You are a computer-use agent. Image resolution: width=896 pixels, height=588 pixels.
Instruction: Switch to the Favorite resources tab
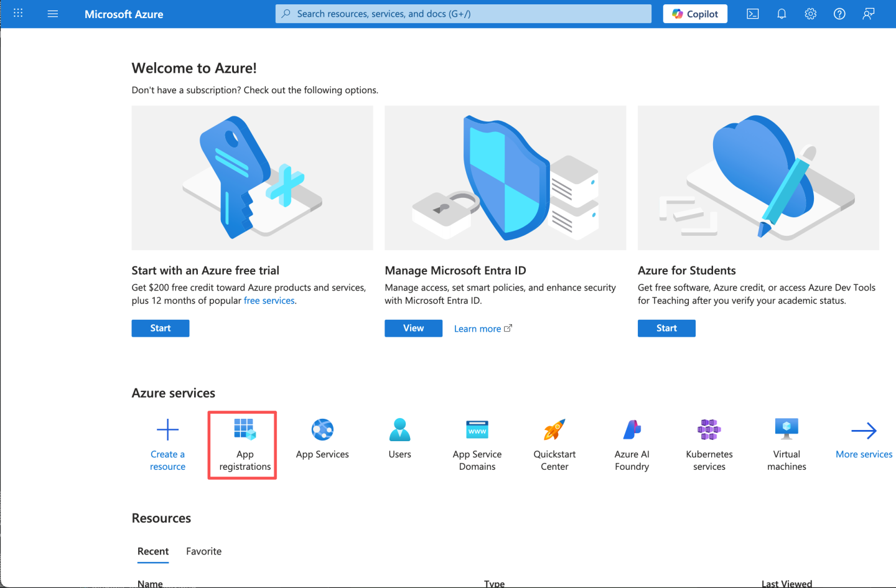pyautogui.click(x=204, y=551)
